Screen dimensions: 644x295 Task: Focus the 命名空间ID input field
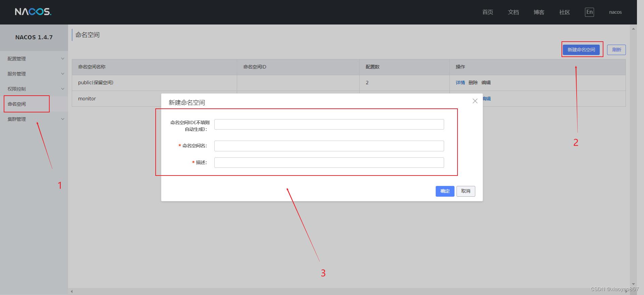coord(329,124)
